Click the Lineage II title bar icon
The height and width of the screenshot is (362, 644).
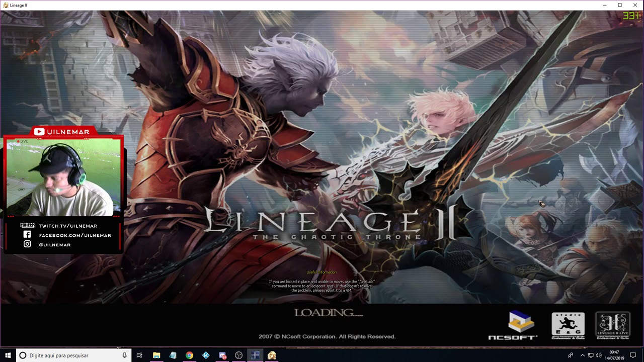point(5,5)
